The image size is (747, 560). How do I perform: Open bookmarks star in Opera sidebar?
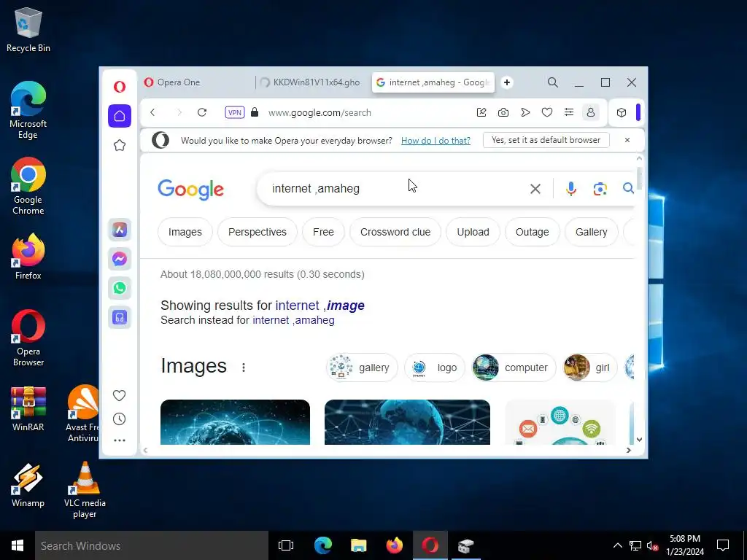[x=120, y=145]
